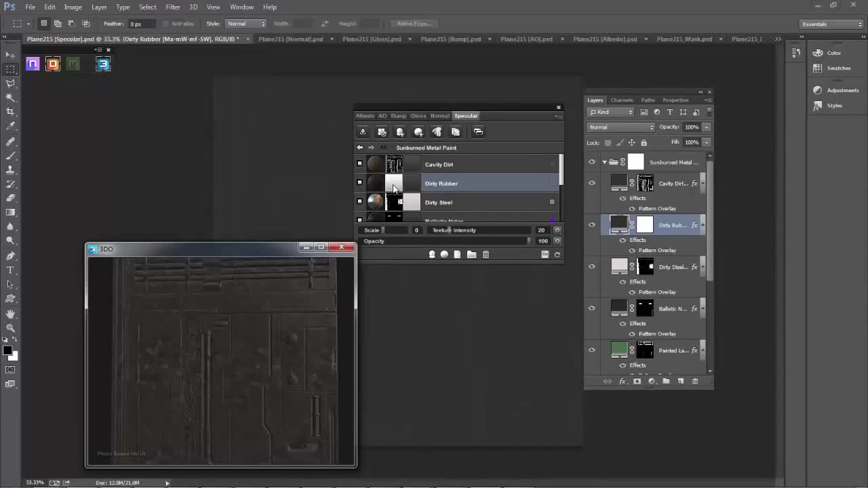Open the Filter menu
Viewport: 868px width, 488px height.
click(x=173, y=7)
